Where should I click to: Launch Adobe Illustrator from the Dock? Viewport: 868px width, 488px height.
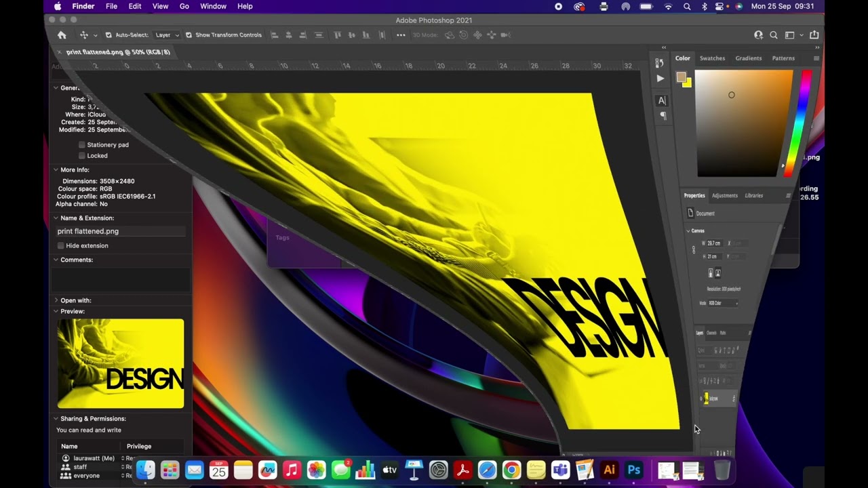pyautogui.click(x=609, y=470)
